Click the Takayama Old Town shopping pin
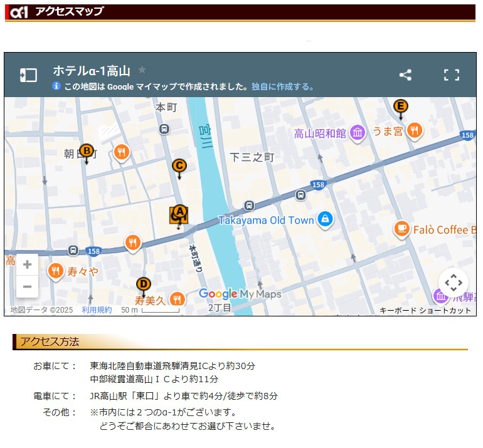The height and width of the screenshot is (448, 483). pos(325,219)
